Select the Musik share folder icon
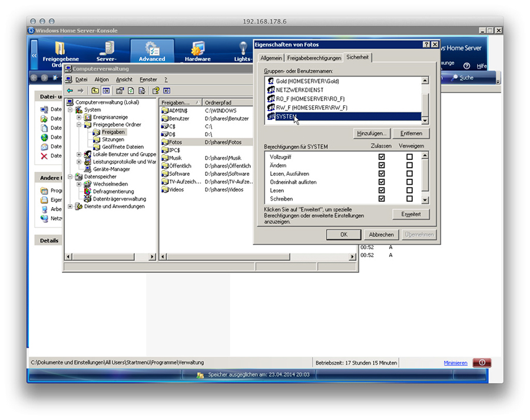This screenshot has width=530, height=420. click(x=165, y=158)
